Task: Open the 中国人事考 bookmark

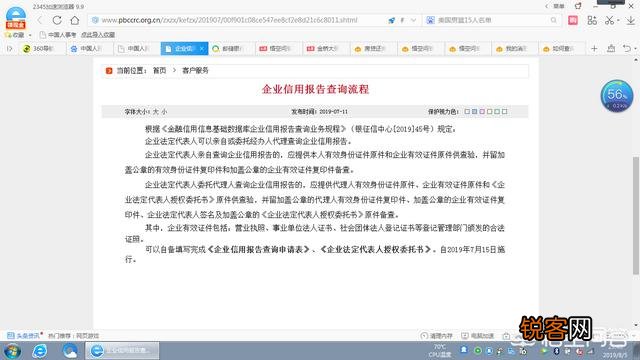Action: (58, 35)
